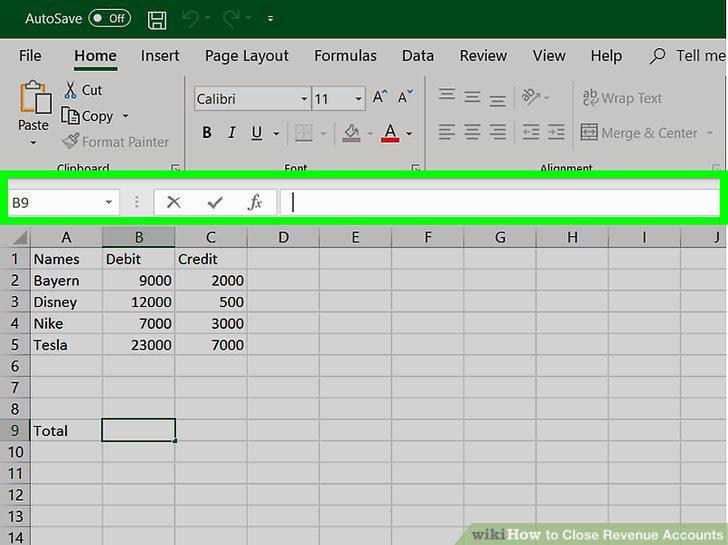Click the Format Painter button
This screenshot has width=728, height=545.
point(116,142)
